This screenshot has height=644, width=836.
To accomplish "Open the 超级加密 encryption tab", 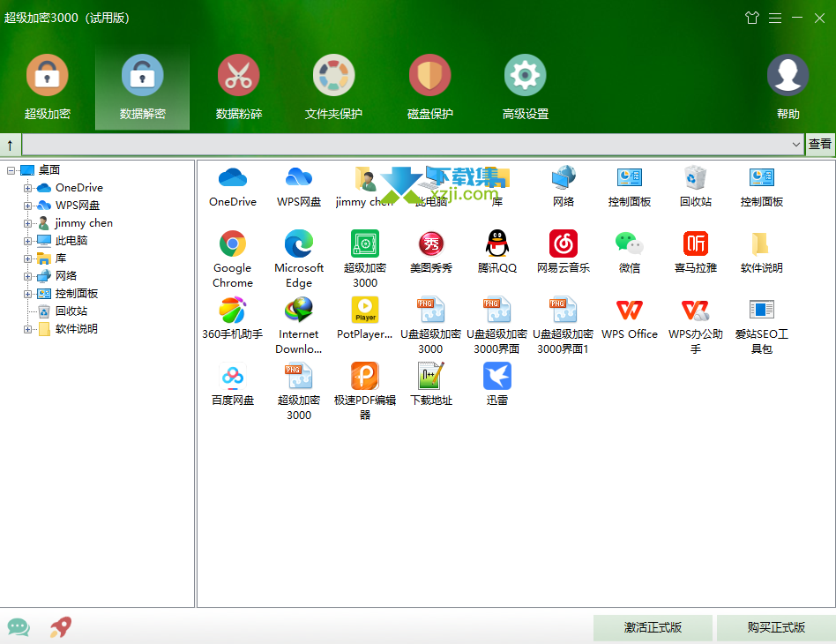I will click(x=48, y=87).
